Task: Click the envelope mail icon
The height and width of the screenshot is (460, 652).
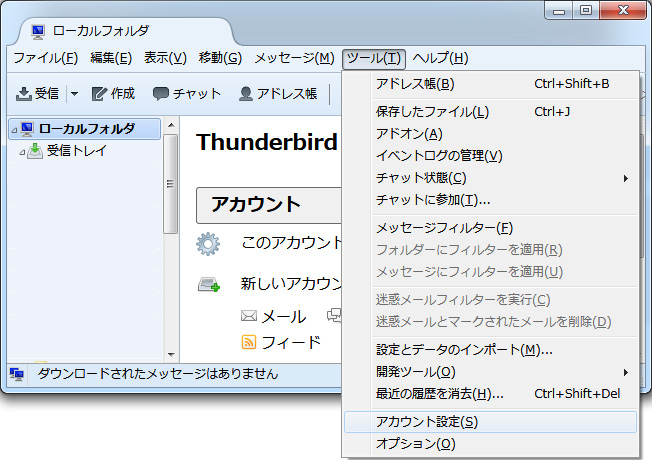Action: pyautogui.click(x=249, y=316)
